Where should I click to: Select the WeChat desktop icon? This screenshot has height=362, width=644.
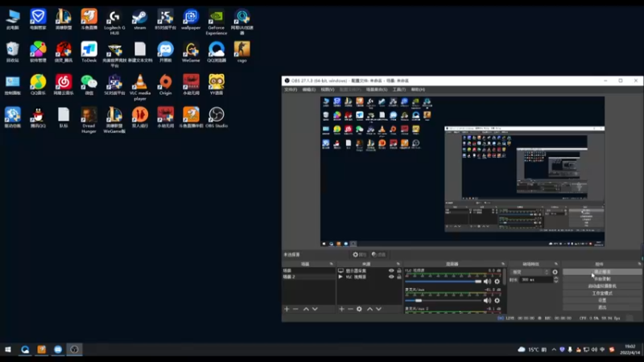[x=89, y=84]
